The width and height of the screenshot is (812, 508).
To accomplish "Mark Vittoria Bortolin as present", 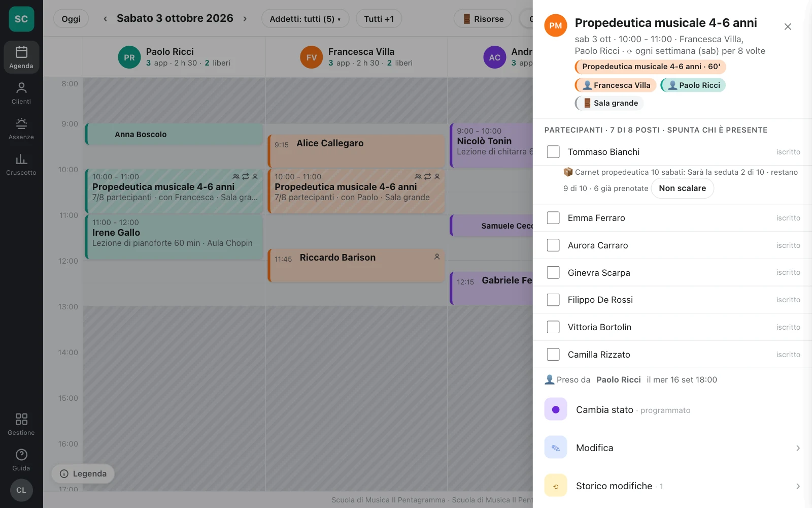I will (x=553, y=327).
